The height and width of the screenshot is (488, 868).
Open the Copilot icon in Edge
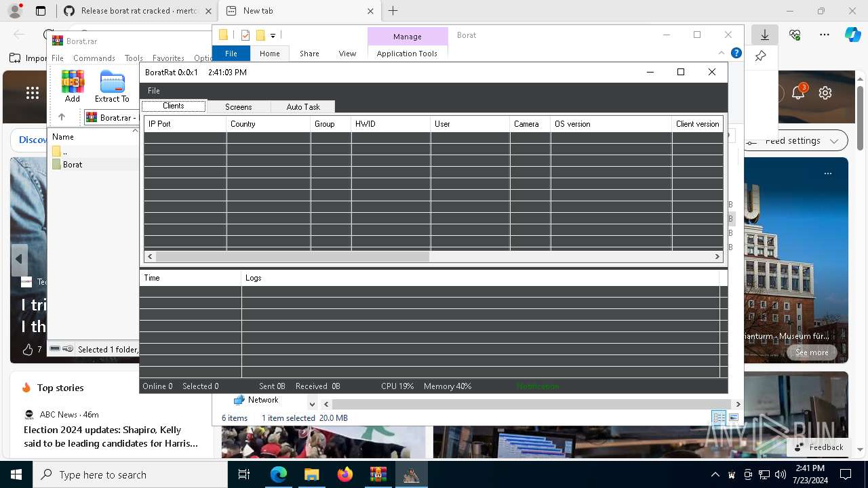click(x=852, y=35)
